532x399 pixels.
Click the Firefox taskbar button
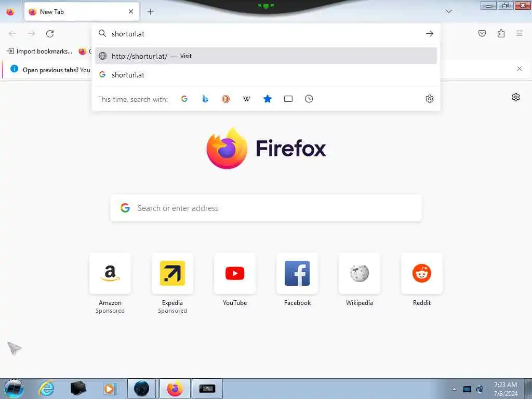(175, 389)
